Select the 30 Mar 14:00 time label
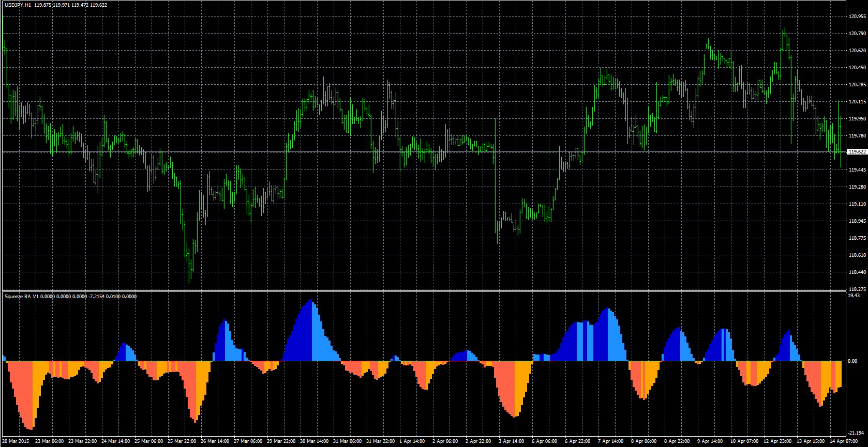The image size is (868, 447). [x=313, y=441]
